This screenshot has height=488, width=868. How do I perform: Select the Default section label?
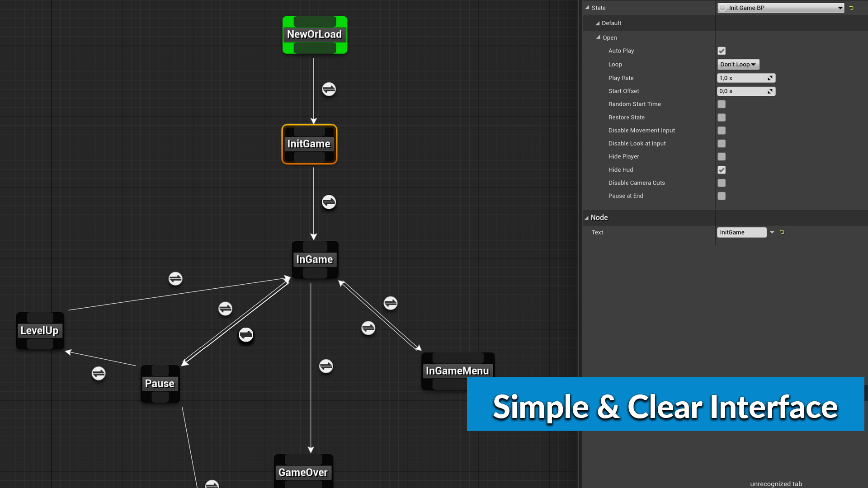point(610,23)
